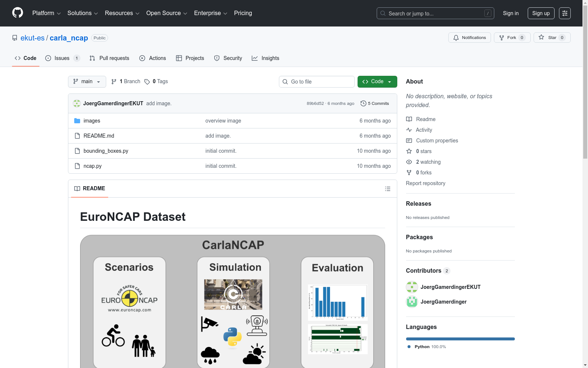Click the search magnifier icon in header

click(x=383, y=13)
